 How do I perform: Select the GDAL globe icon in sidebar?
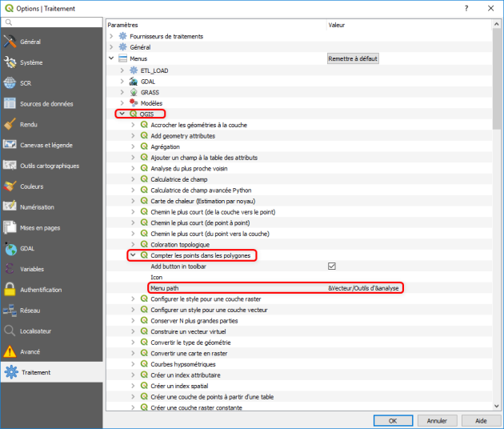pos(10,248)
